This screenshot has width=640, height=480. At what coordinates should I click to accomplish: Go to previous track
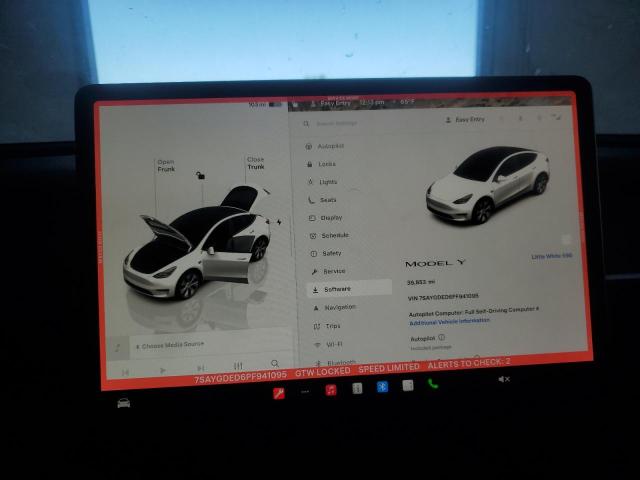tap(125, 372)
